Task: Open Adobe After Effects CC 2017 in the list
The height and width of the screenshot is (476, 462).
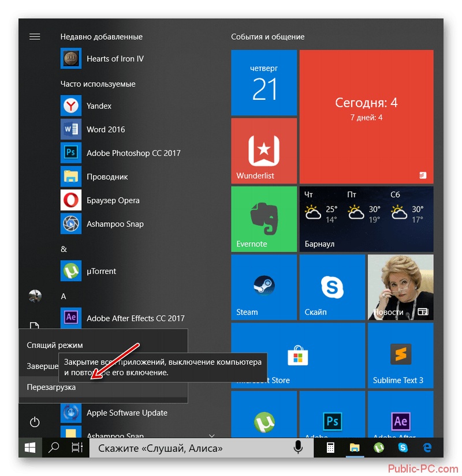Action: 122,318
